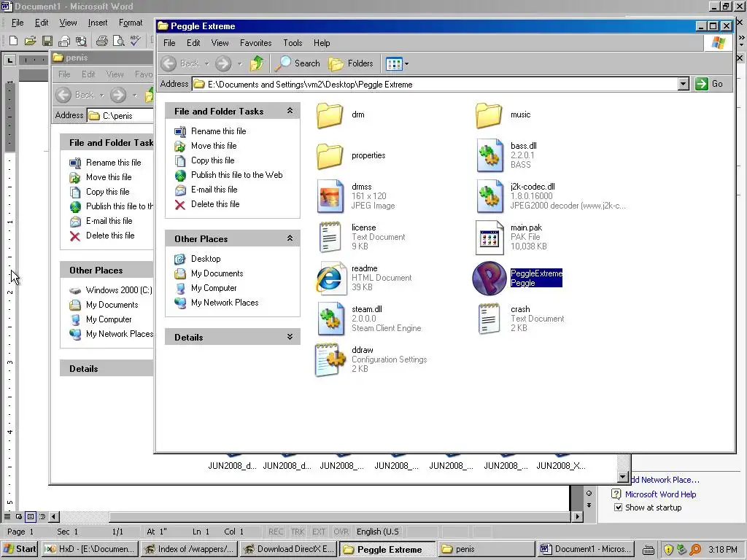Click the Go button next to address bar
Image resolution: width=747 pixels, height=560 pixels.
[709, 85]
